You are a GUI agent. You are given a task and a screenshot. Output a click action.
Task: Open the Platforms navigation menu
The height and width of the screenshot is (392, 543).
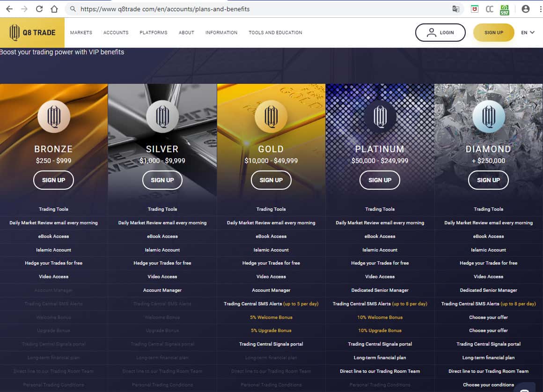[x=153, y=33]
